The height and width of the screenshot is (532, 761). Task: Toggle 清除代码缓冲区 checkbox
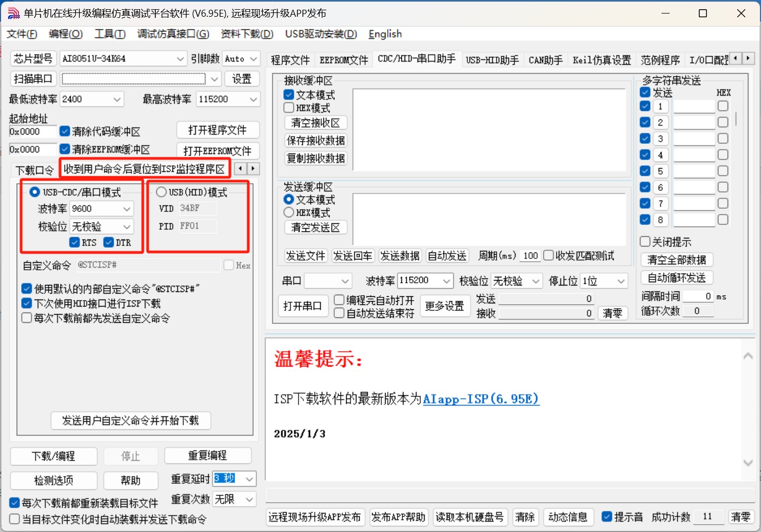65,131
